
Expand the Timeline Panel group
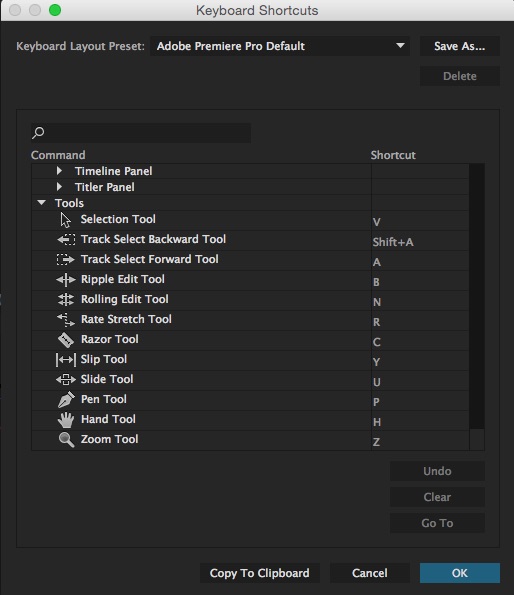59,171
